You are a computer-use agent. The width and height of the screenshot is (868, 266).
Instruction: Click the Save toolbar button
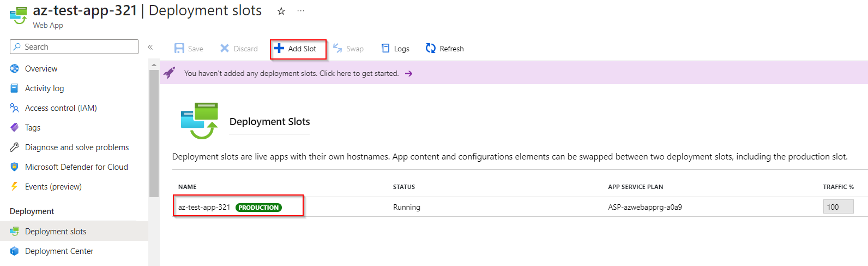pyautogui.click(x=189, y=49)
